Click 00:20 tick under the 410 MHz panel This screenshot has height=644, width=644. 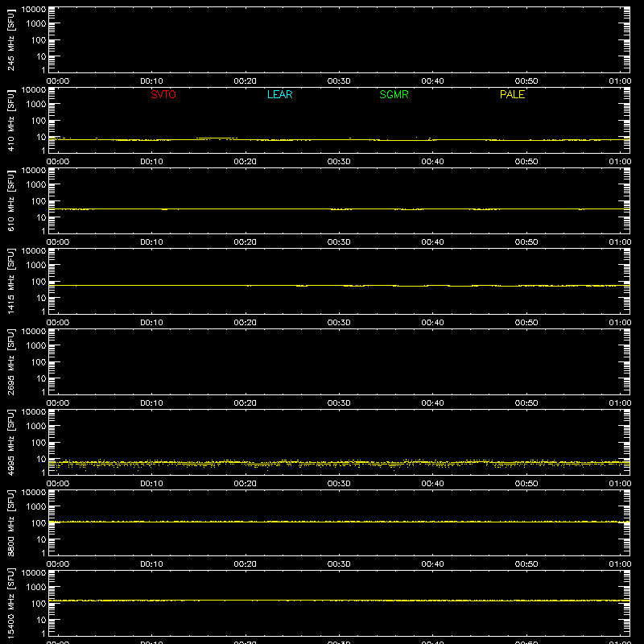click(246, 162)
